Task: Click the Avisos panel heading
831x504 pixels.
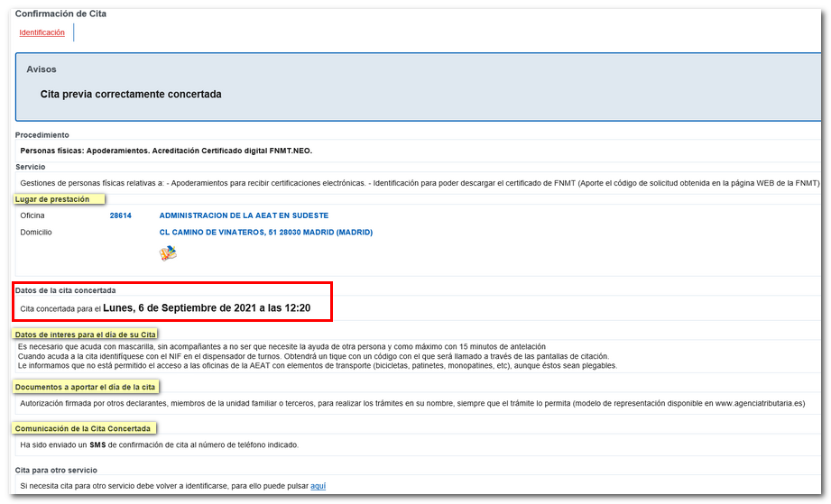Action: coord(42,69)
